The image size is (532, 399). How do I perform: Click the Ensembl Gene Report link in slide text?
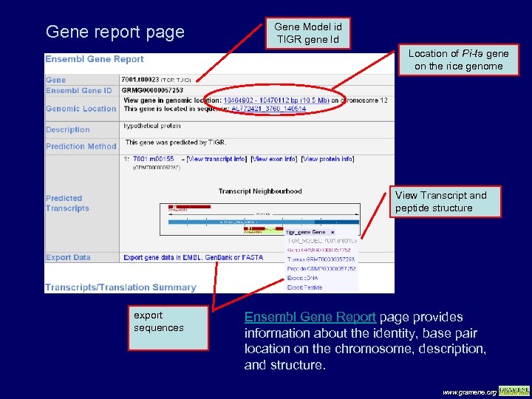point(310,317)
